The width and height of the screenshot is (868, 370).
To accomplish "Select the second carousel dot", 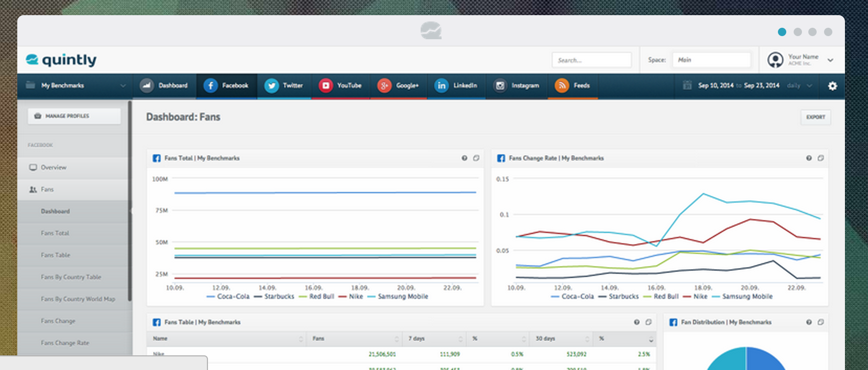I will pyautogui.click(x=798, y=32).
